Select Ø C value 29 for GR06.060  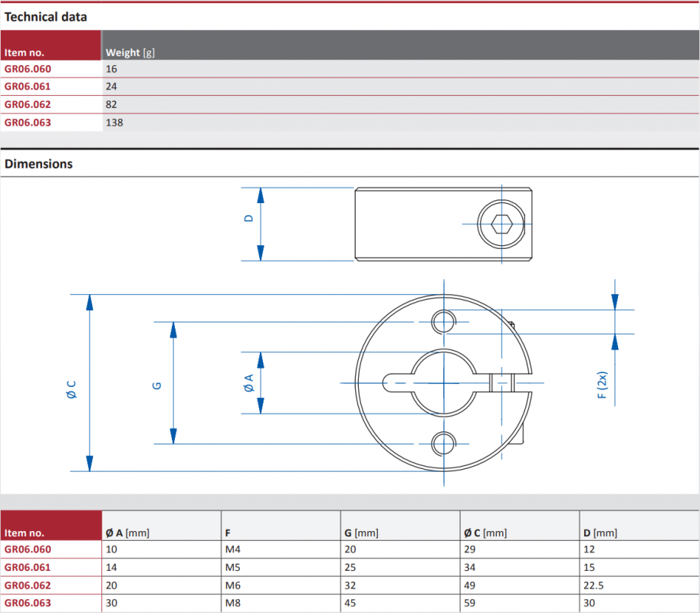470,549
